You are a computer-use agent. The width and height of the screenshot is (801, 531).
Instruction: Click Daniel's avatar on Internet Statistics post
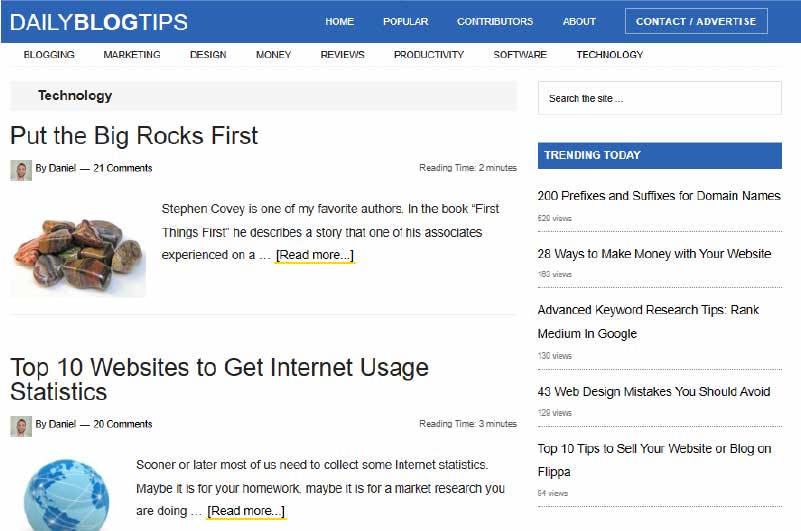coord(21,426)
